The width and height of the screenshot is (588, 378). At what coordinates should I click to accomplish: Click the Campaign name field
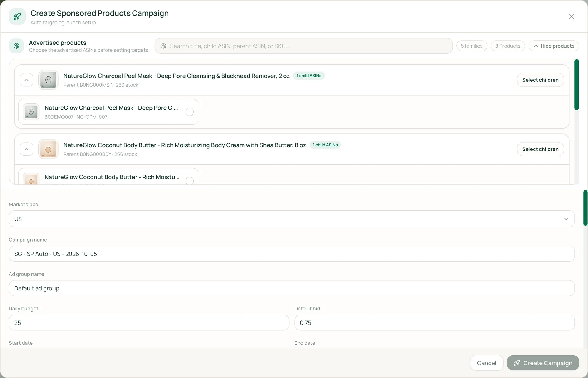coord(292,254)
